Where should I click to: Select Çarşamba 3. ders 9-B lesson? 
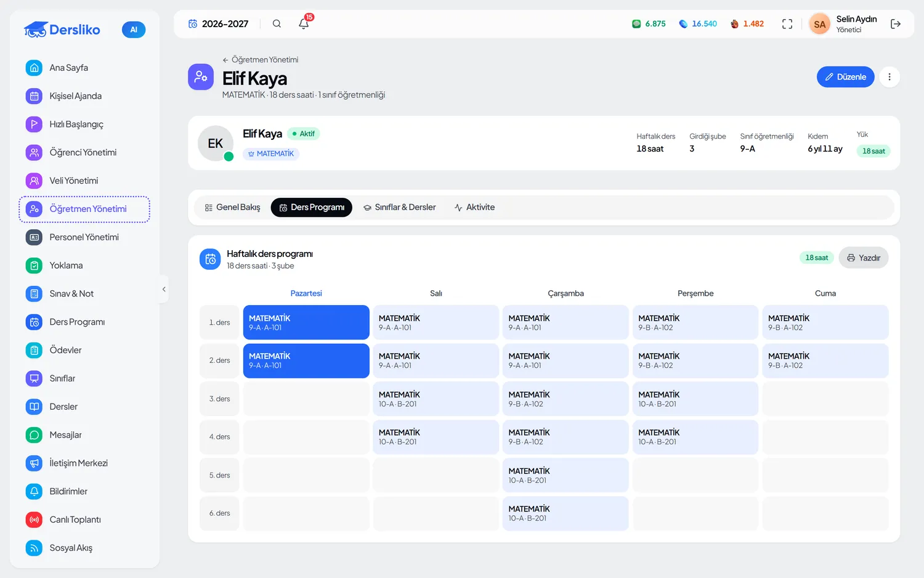(565, 399)
